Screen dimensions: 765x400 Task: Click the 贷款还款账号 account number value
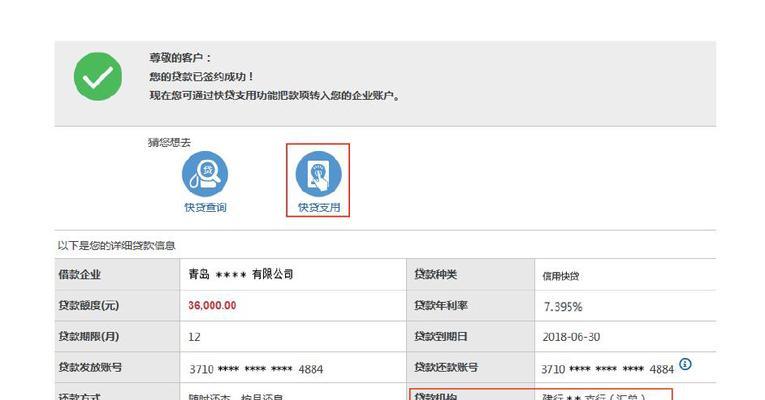(x=608, y=369)
